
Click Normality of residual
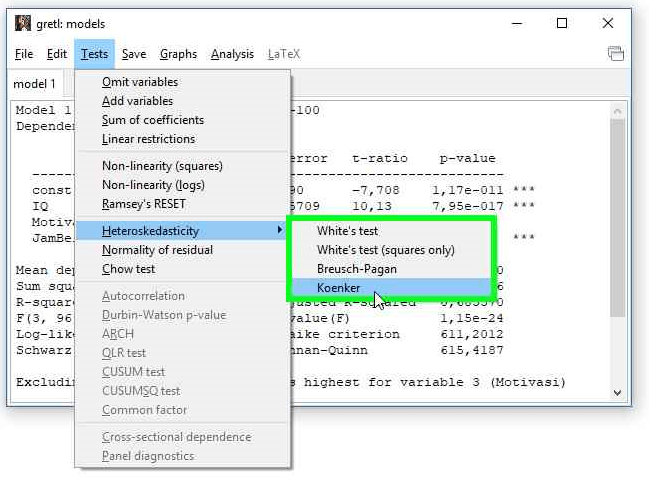[157, 250]
